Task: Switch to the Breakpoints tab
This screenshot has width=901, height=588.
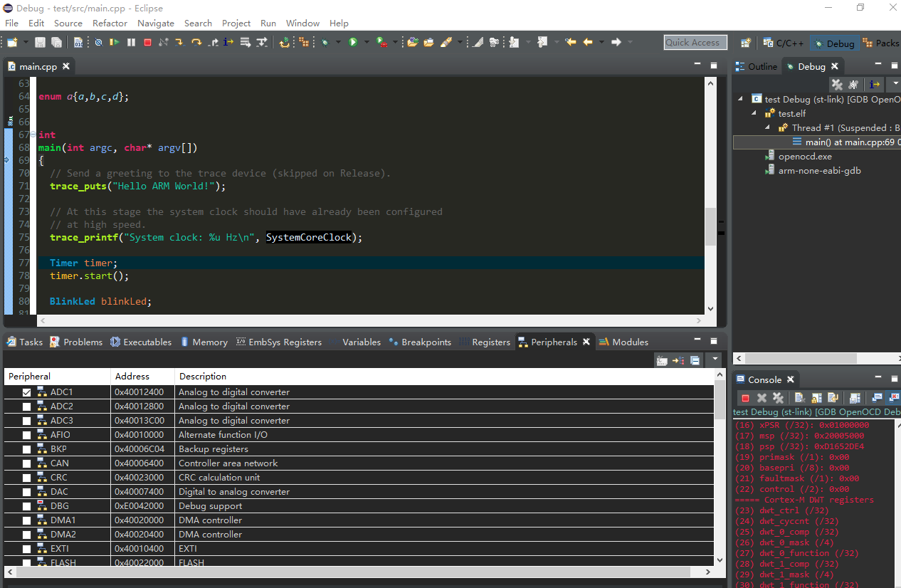Action: point(426,342)
